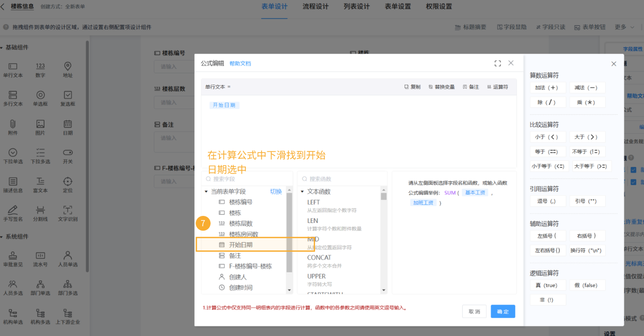Select the 表单设计 tab
The width and height of the screenshot is (644, 336).
click(x=274, y=7)
